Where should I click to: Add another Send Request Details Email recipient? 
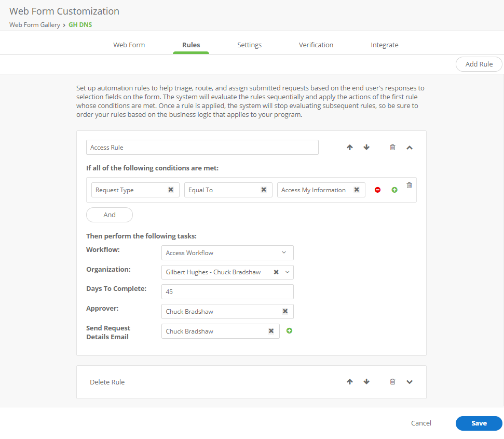point(289,330)
